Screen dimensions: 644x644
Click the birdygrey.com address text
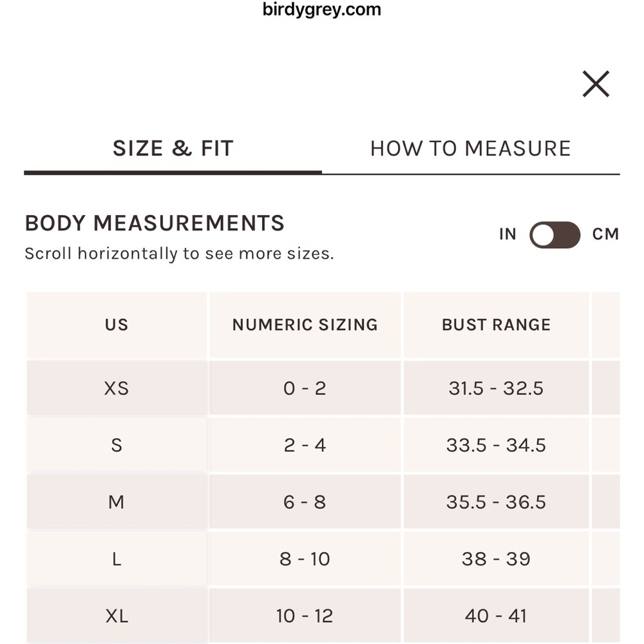click(321, 10)
